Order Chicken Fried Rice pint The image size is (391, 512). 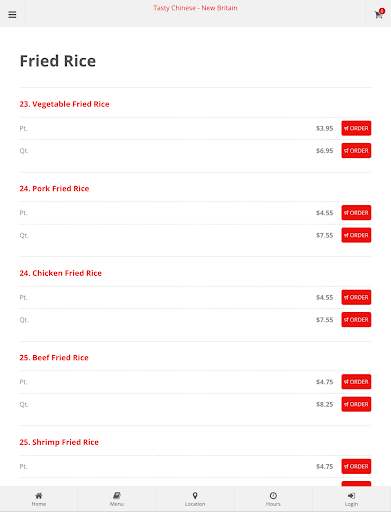(x=356, y=297)
